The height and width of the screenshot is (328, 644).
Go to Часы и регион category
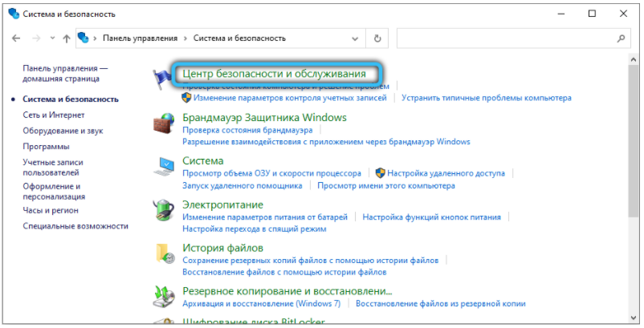click(51, 210)
